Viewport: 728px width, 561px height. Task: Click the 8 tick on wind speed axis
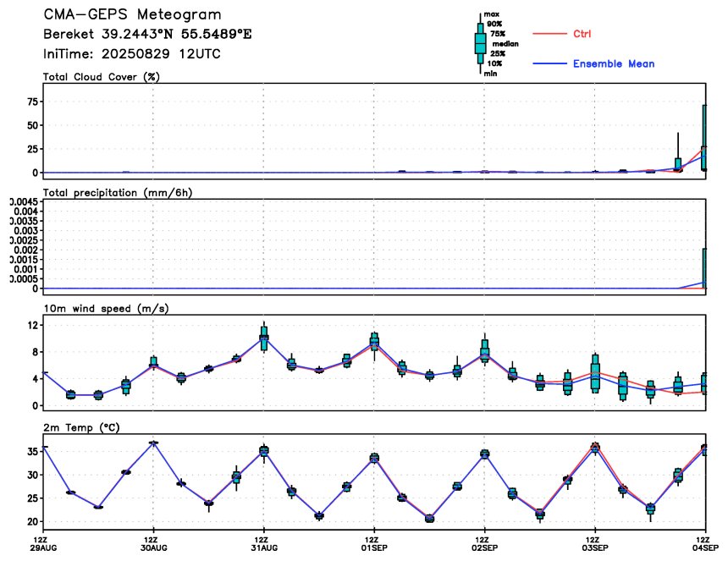pos(36,352)
